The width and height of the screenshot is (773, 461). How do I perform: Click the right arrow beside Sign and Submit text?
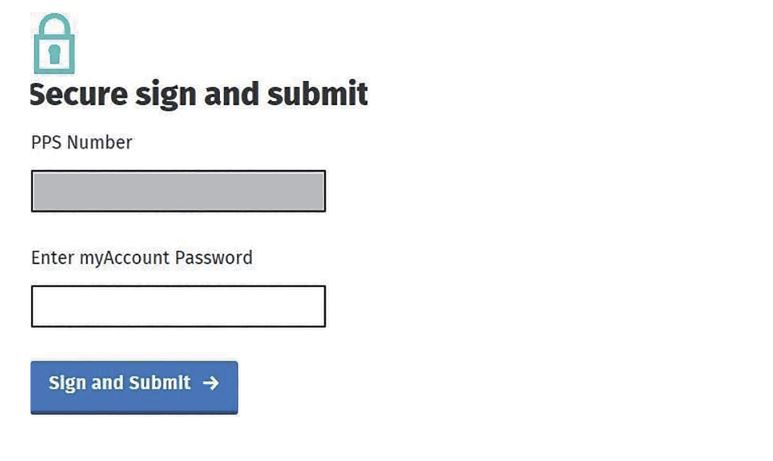pos(210,383)
